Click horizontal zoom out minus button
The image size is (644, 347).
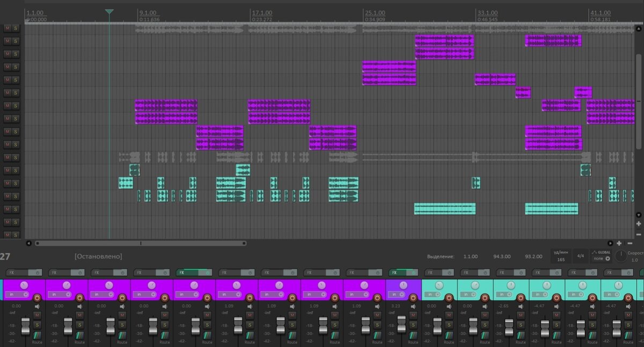[x=630, y=243]
